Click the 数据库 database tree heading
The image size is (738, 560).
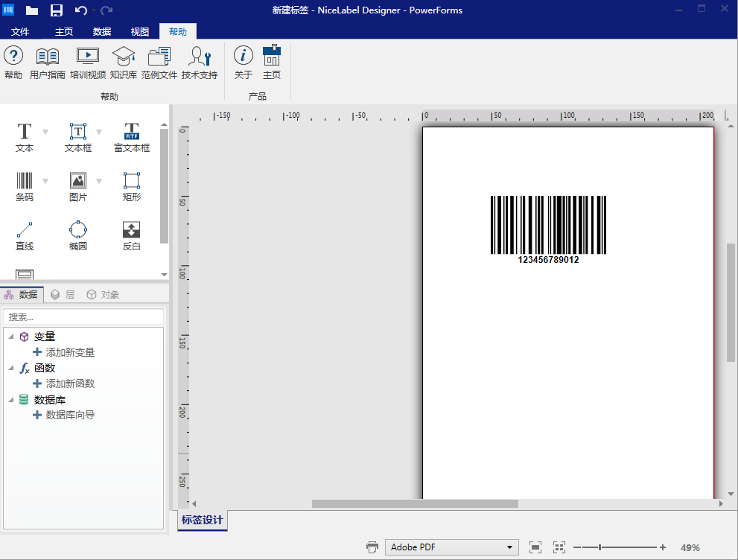coord(50,400)
